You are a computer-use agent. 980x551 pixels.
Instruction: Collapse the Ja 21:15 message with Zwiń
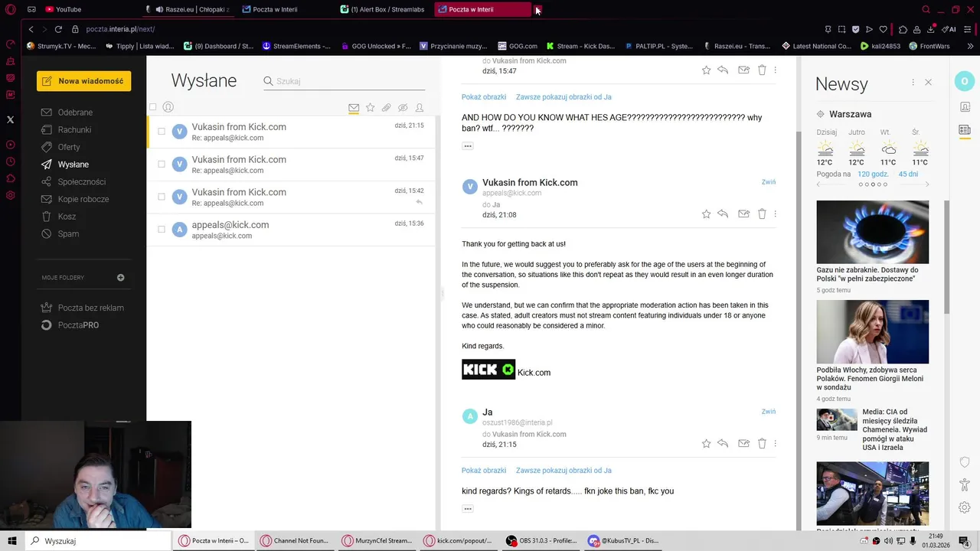pyautogui.click(x=769, y=412)
